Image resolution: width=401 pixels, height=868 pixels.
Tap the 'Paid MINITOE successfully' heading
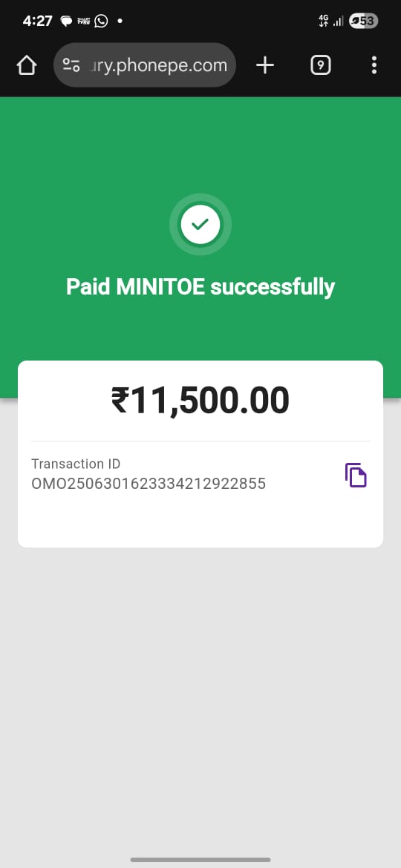pos(200,287)
